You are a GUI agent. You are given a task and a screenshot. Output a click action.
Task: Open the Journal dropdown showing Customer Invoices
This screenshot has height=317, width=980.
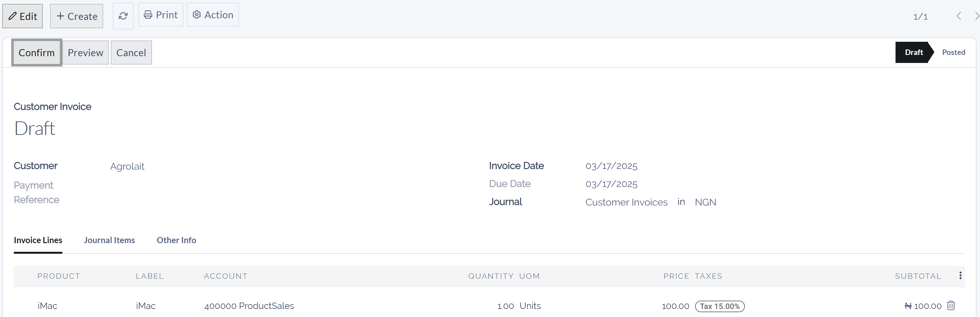626,202
